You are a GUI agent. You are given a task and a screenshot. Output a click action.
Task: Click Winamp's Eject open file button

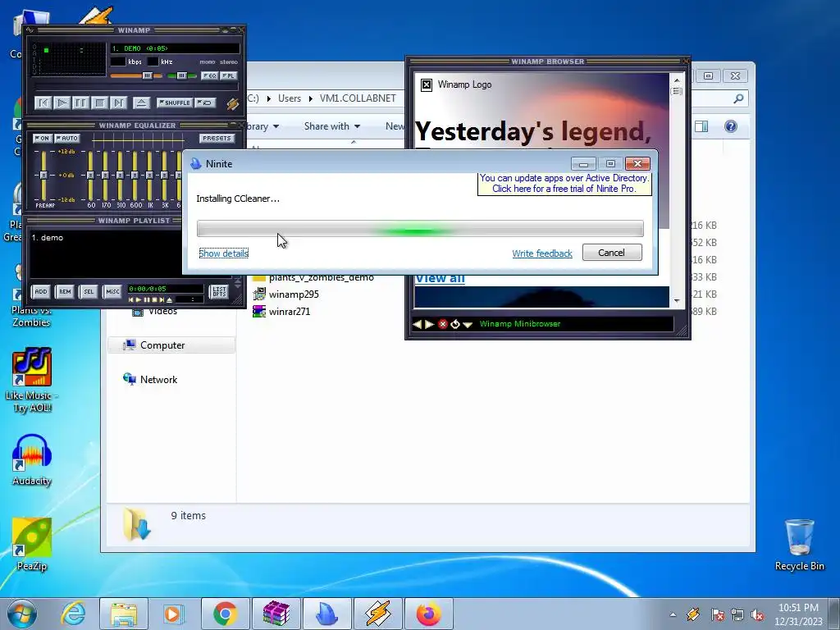coord(141,103)
